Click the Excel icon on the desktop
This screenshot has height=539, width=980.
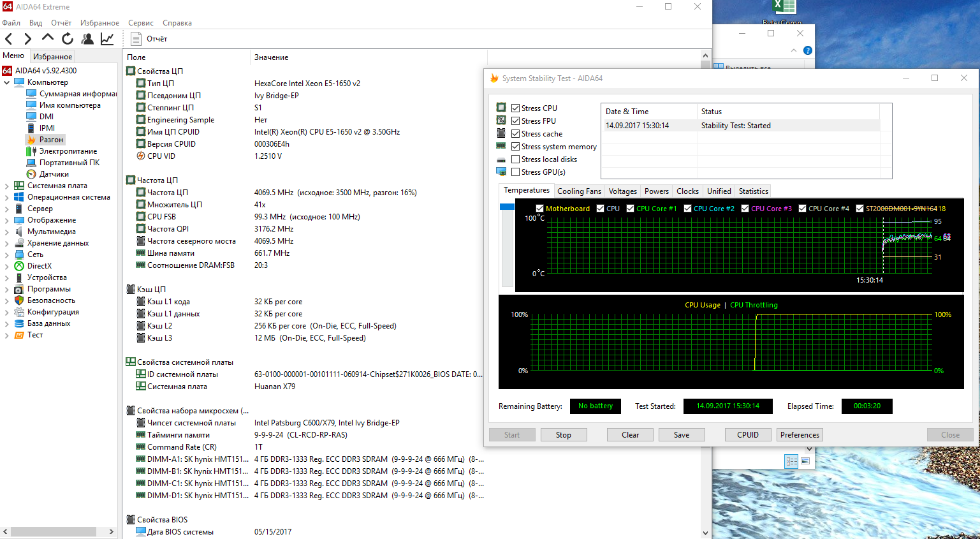click(784, 7)
